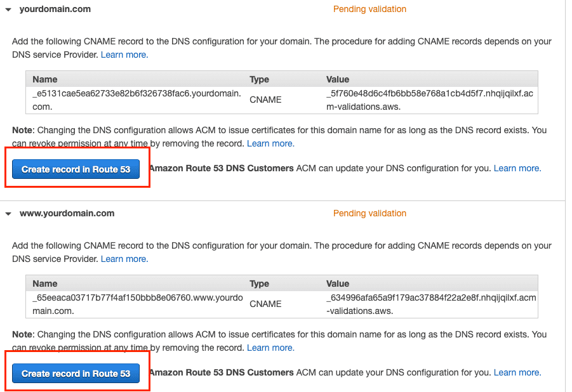Viewport: 572px width, 392px height.
Task: Open Learn more about DNS service Providers
Action: 124,55
